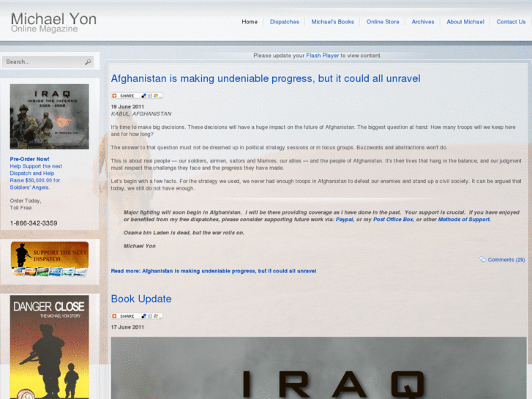The image size is (532, 399).
Task: Click the 19 June 2011 date
Action: (127, 107)
